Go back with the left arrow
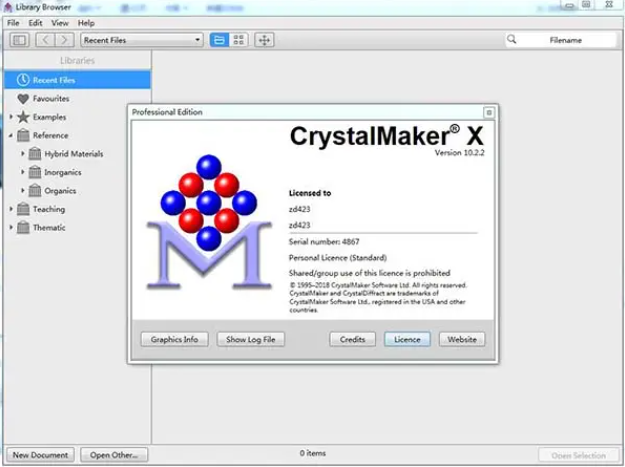The width and height of the screenshot is (625, 467). click(x=45, y=40)
